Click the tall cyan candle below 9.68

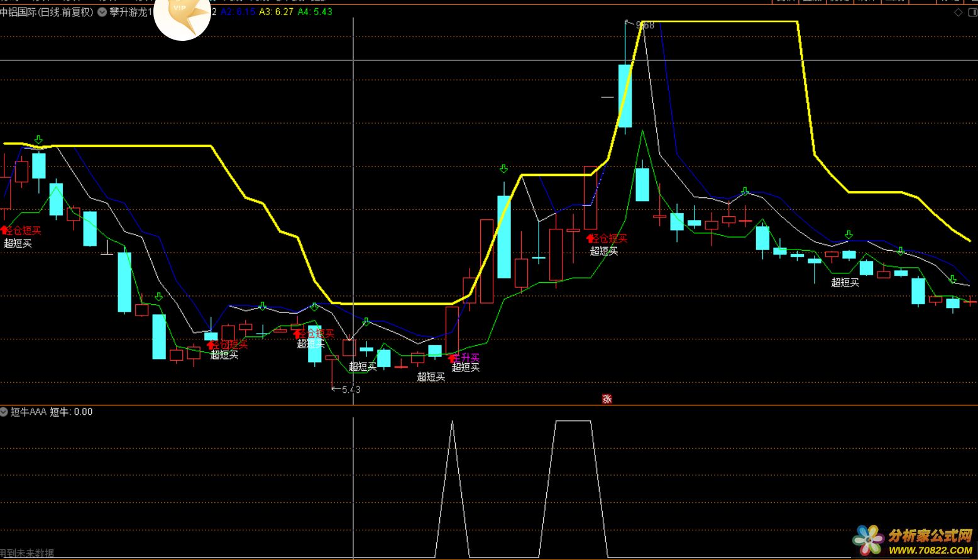coord(625,96)
